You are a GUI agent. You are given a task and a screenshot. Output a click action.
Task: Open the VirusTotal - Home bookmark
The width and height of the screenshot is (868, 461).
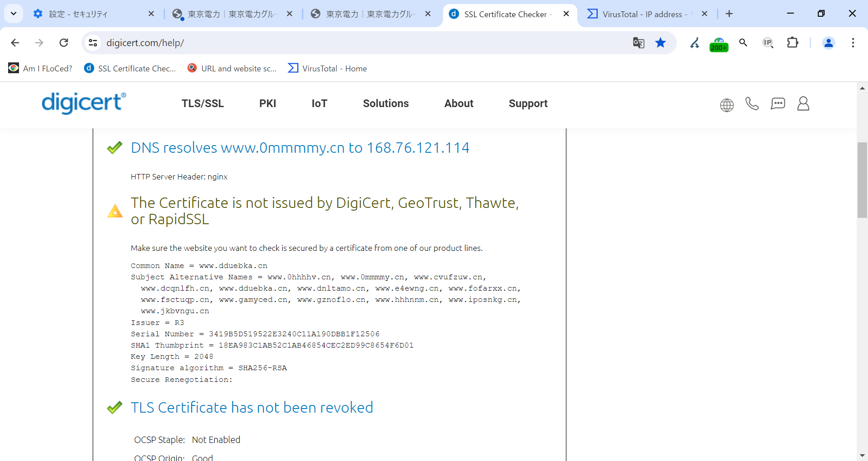point(328,68)
